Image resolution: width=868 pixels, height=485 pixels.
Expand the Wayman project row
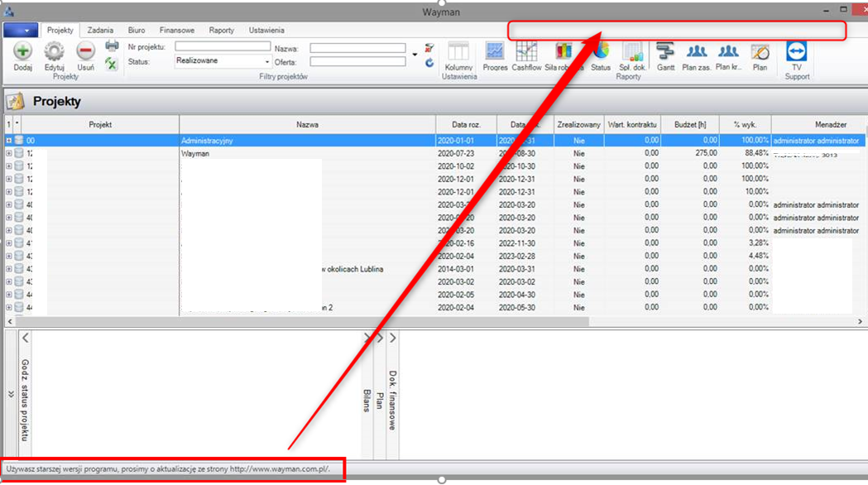tap(9, 153)
